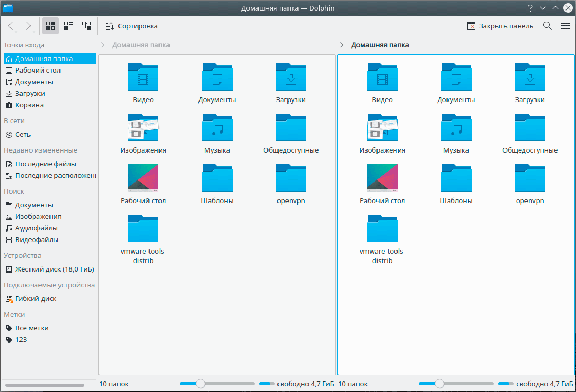576x392 pixels.
Task: Select Шаблоны folder in left pane
Action: coord(217,184)
